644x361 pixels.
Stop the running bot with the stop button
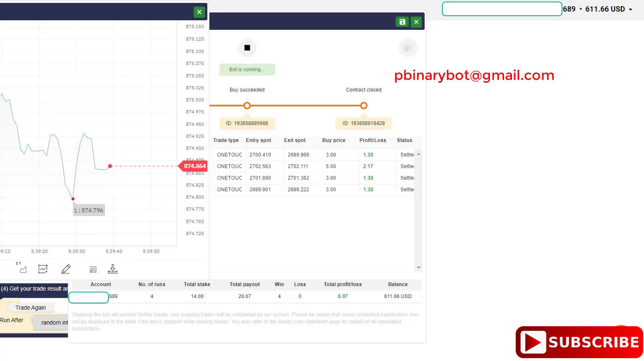click(247, 48)
